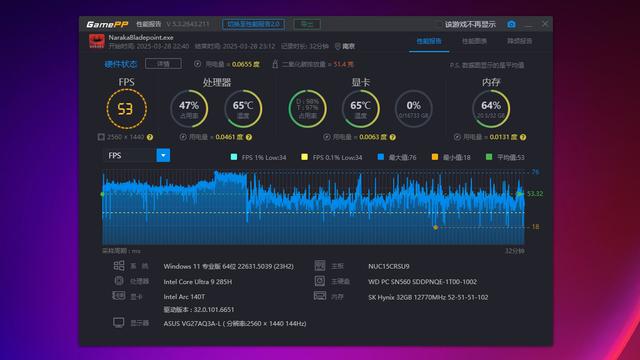
Task: Click the monitor icon beside ASUS VG27AQ3A-L
Action: pos(119,322)
